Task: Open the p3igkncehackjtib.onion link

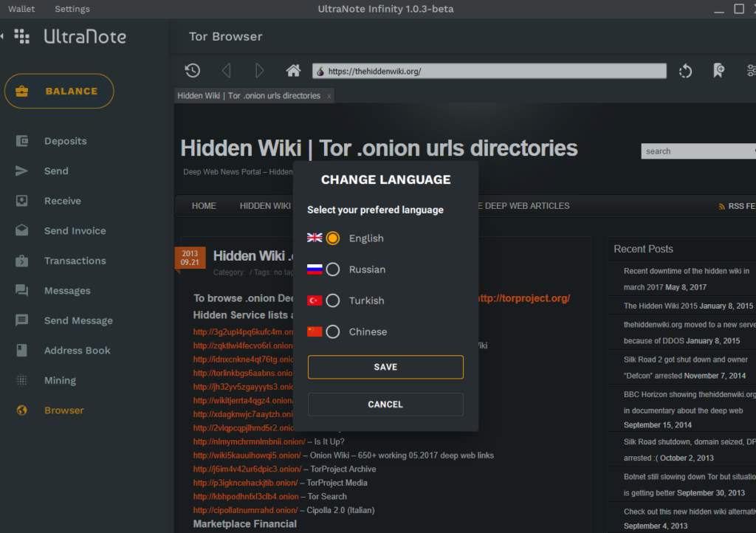Action: [x=245, y=483]
